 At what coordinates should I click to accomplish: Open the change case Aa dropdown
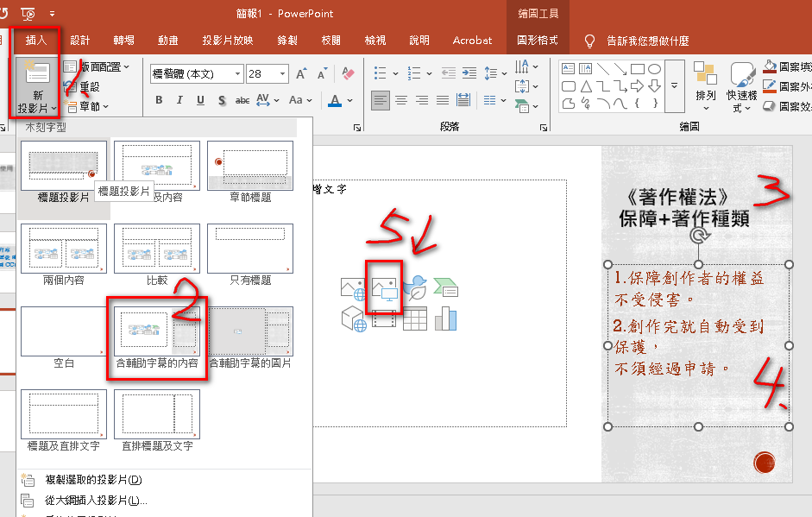click(x=299, y=100)
